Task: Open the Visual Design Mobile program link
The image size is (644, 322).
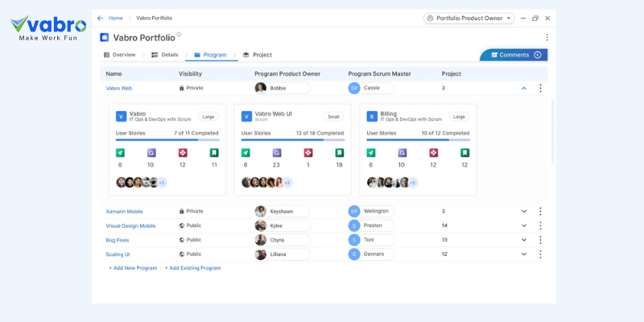Action: (x=130, y=226)
